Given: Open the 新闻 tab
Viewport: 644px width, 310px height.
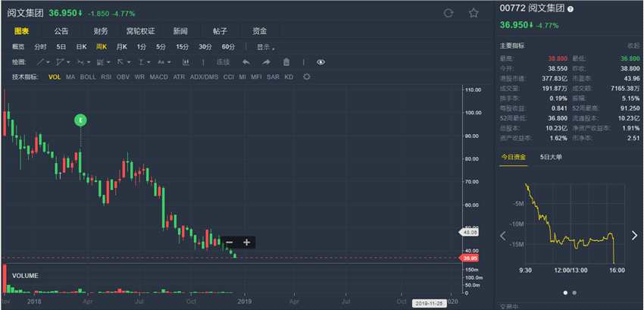Looking at the screenshot, I should (x=180, y=31).
